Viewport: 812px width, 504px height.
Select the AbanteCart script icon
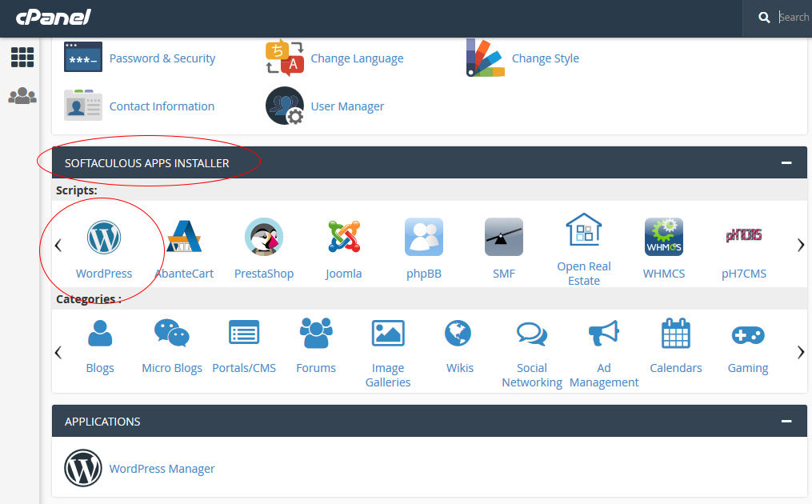coord(184,237)
